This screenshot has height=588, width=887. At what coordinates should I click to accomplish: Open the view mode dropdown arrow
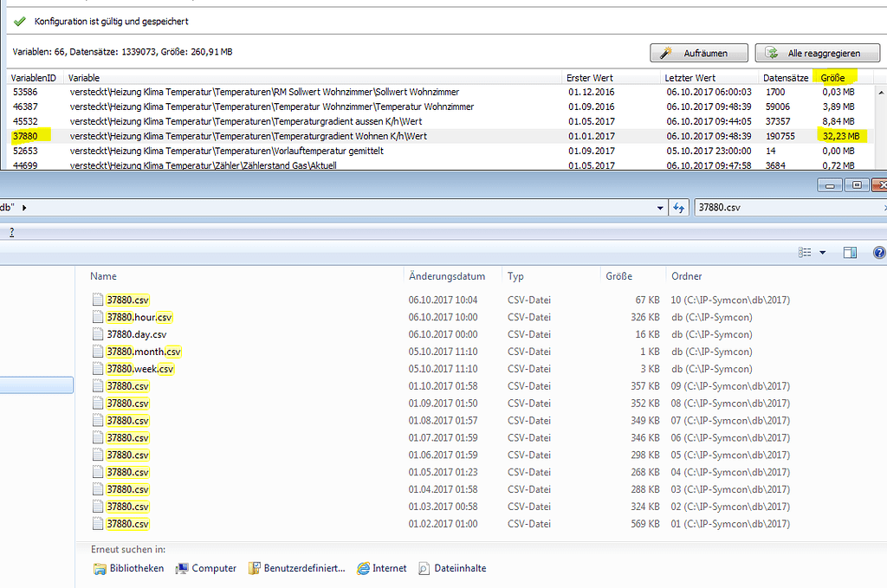click(823, 252)
